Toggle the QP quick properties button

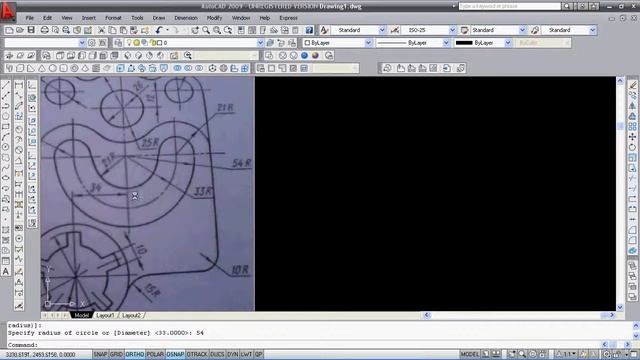(258, 354)
